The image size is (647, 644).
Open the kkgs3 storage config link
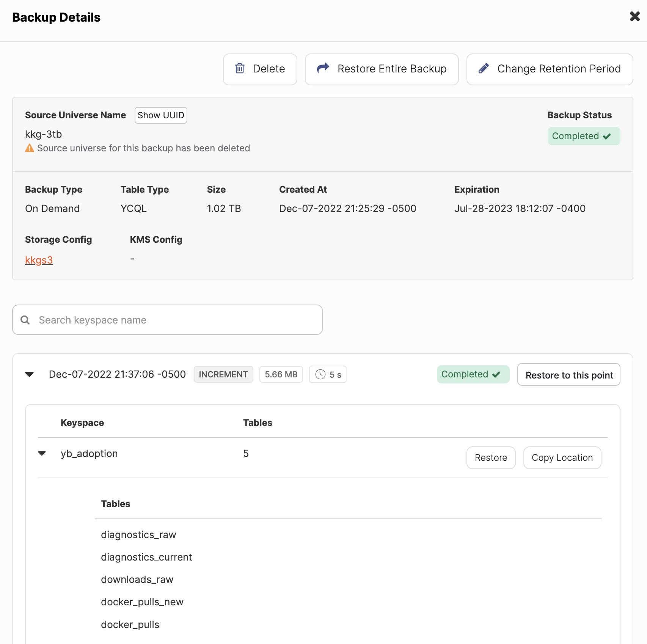(39, 260)
